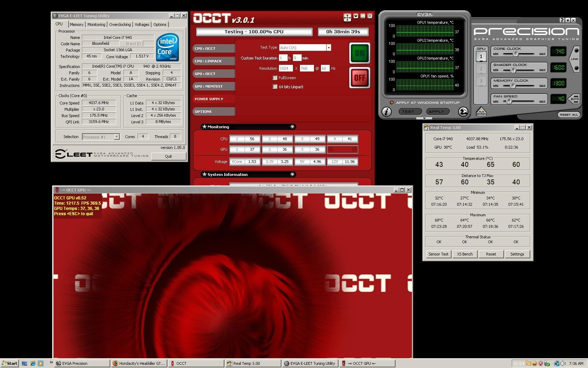This screenshot has height=368, width=588.
Task: Click the SYNC icon in Precision
Action: (x=481, y=111)
